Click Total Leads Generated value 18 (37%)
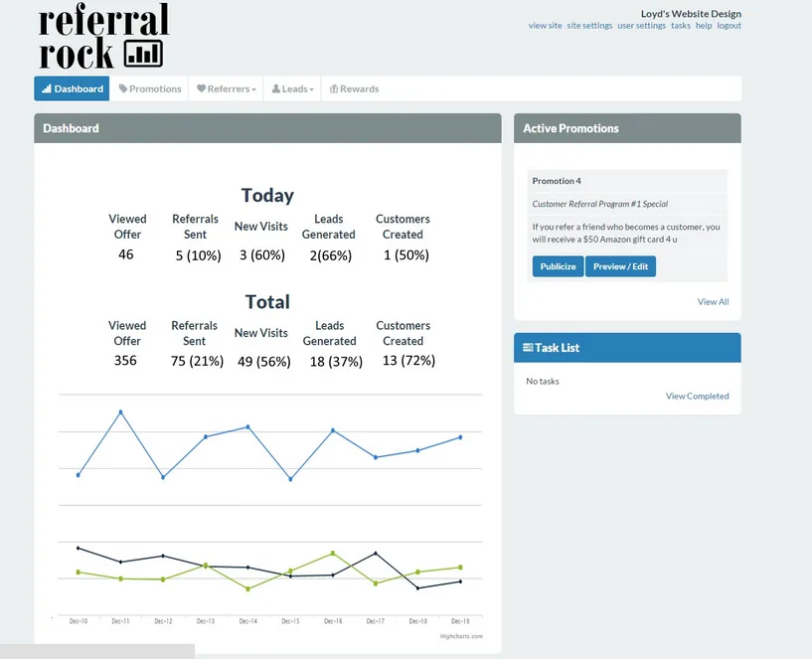The image size is (812, 659). point(336,362)
